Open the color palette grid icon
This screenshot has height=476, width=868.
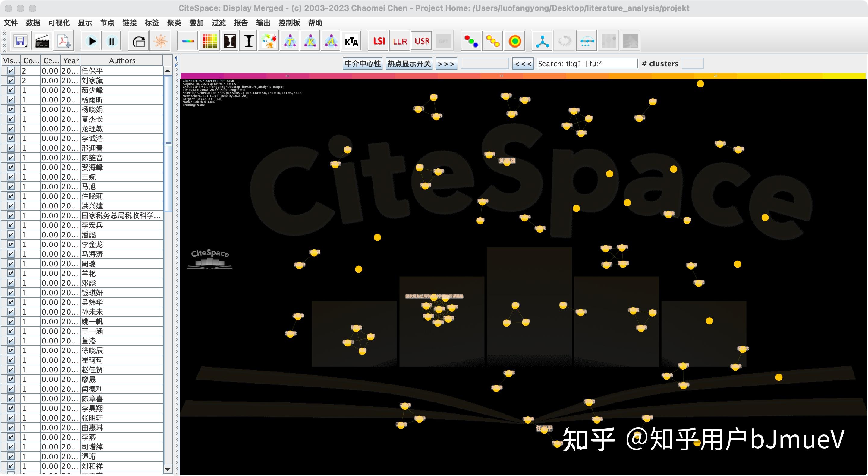[x=209, y=41]
